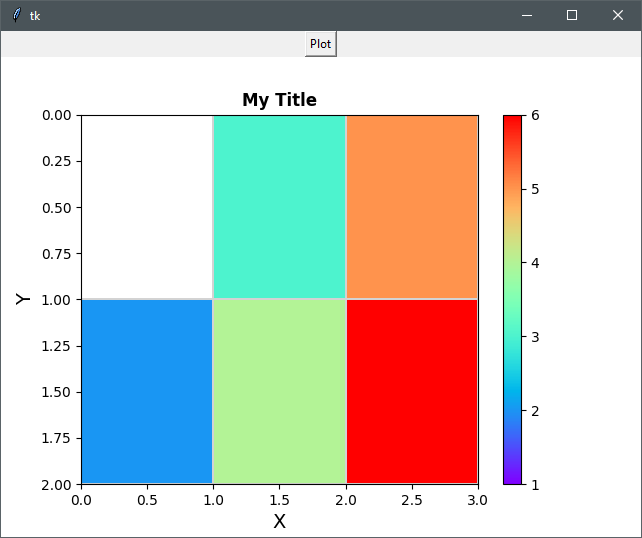Click x-axis tick label 1.0
Viewport: 642px width, 538px height.
point(214,500)
